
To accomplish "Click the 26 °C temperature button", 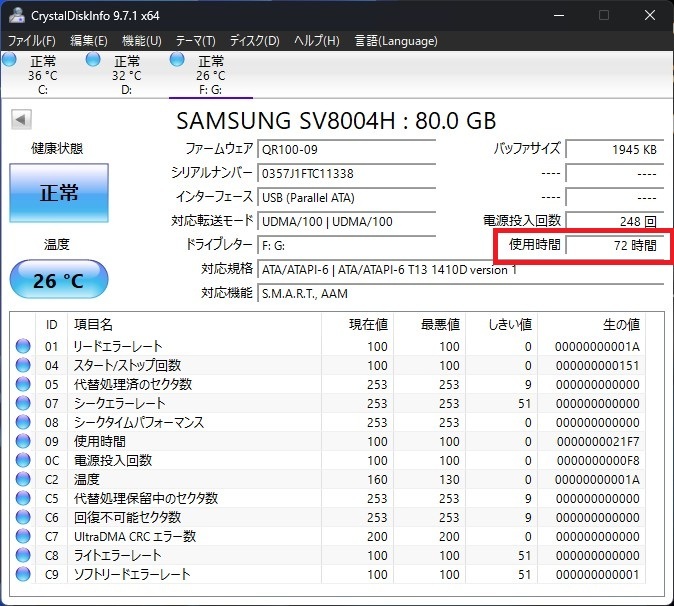I will coord(58,280).
